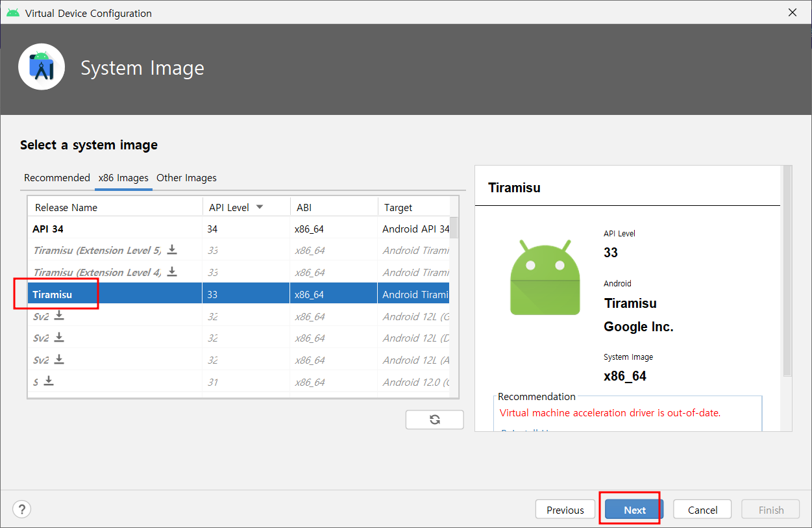Image resolution: width=812 pixels, height=528 pixels.
Task: Sort by Target column header
Action: tap(413, 207)
